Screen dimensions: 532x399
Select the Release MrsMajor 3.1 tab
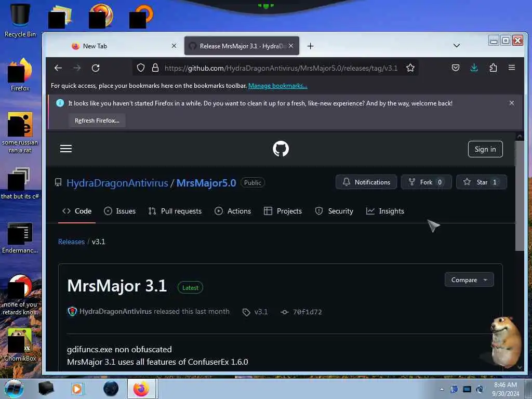click(242, 46)
